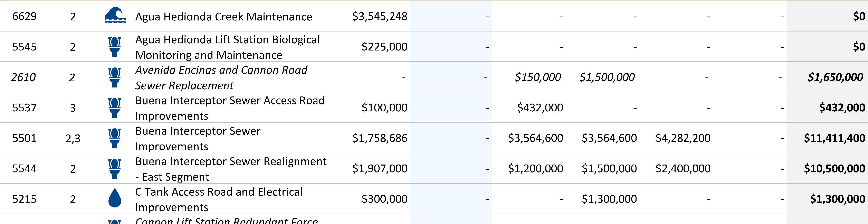Image resolution: width=868 pixels, height=224 pixels.
Task: Click the district value 2,3 in row 5501
Action: click(x=73, y=138)
